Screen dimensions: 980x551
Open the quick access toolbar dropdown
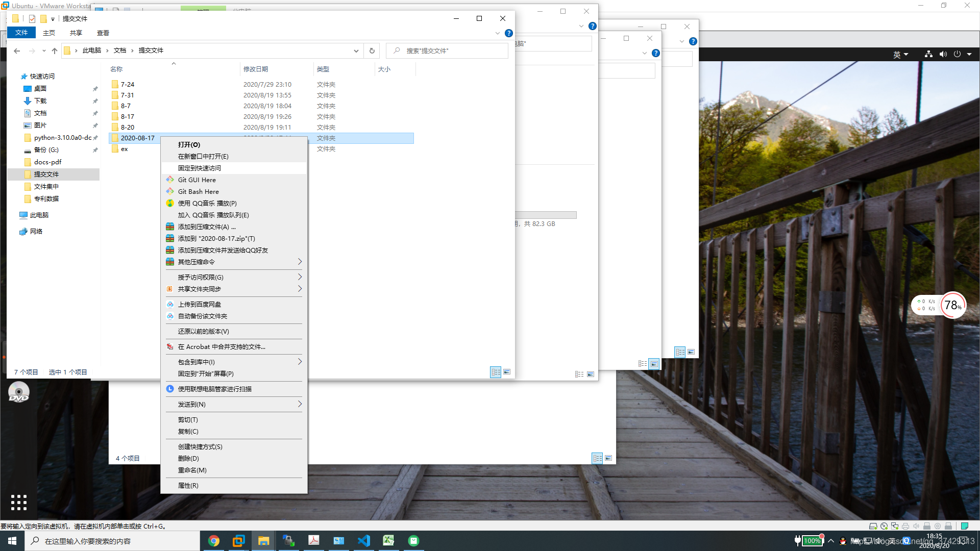coord(53,19)
